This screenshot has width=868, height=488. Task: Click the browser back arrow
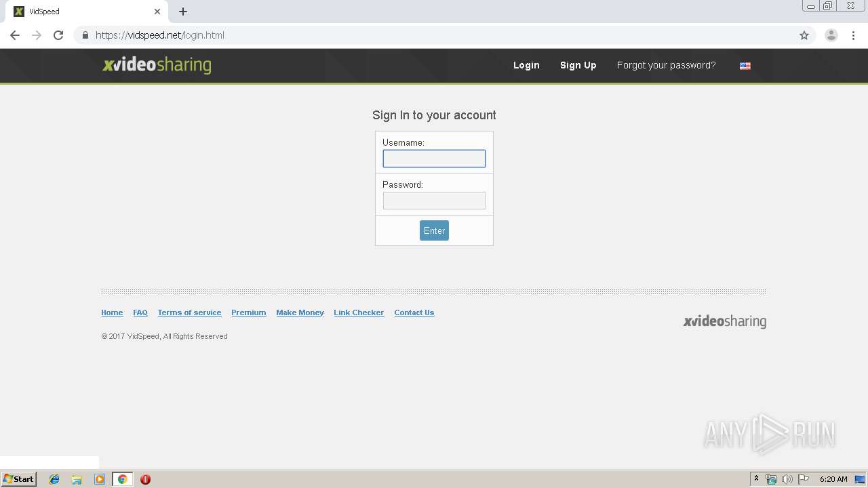click(x=15, y=35)
